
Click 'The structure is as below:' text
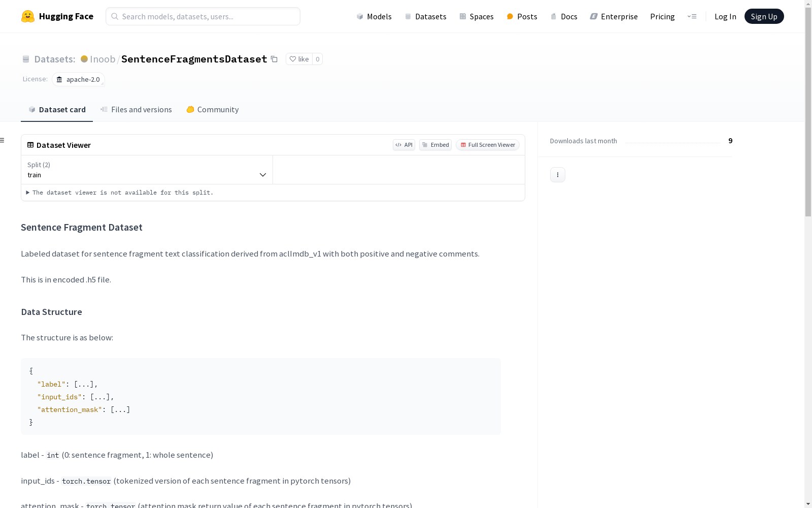tap(67, 337)
